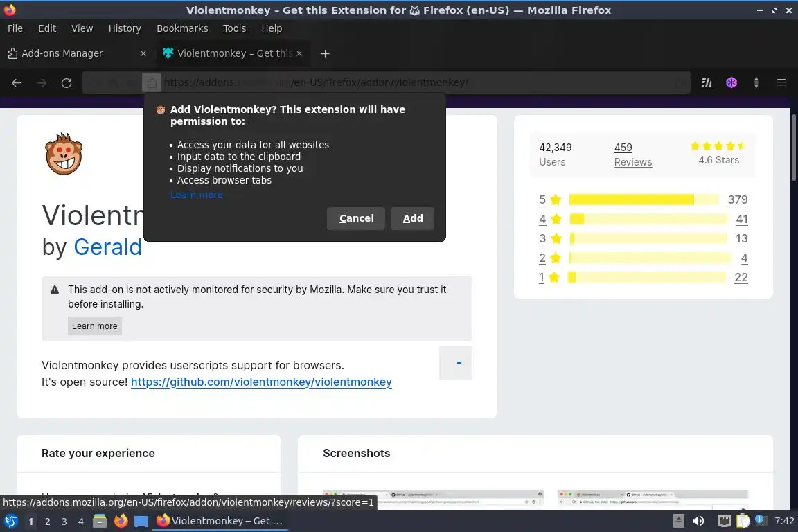
Task: Go back to the previous page
Action: [x=17, y=82]
